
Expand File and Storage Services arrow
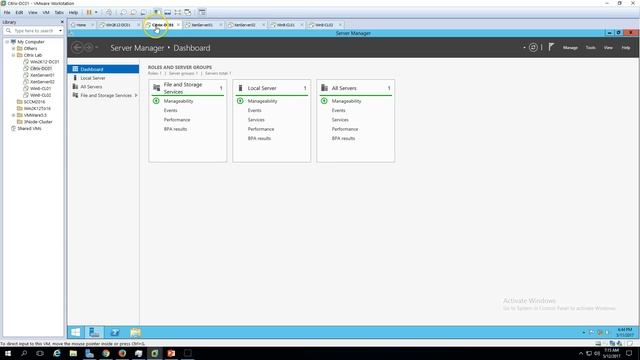[136, 95]
